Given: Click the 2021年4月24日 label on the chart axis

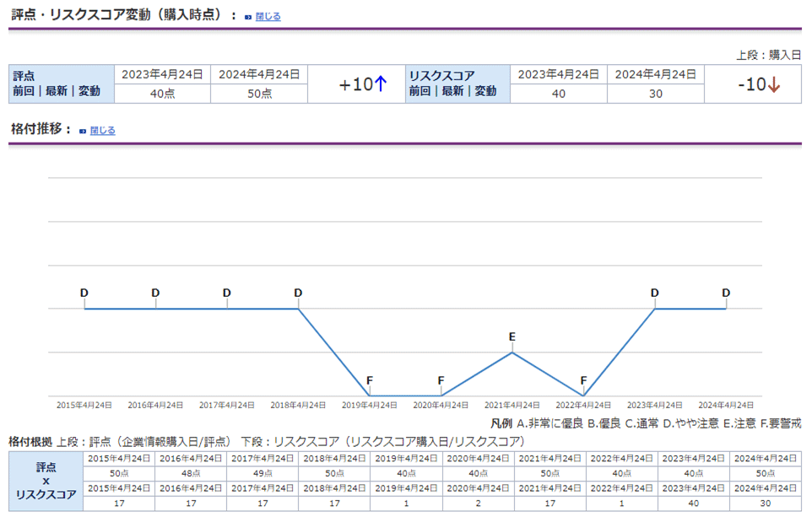Looking at the screenshot, I should (512, 405).
